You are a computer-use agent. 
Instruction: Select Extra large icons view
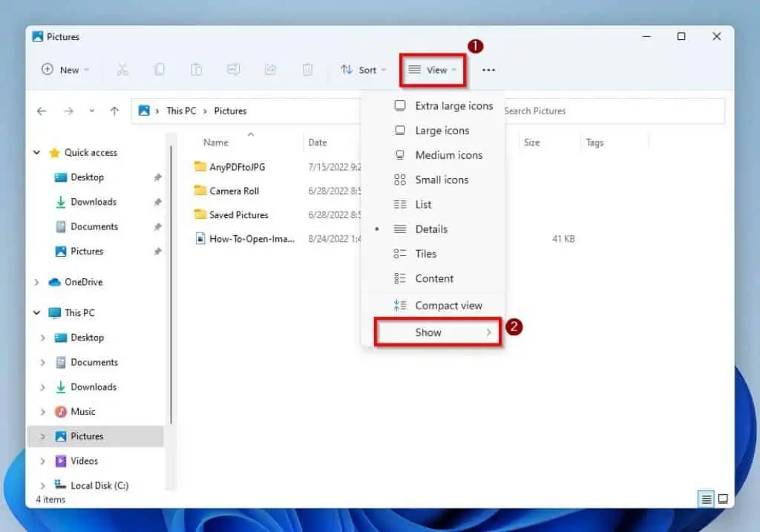click(x=433, y=105)
